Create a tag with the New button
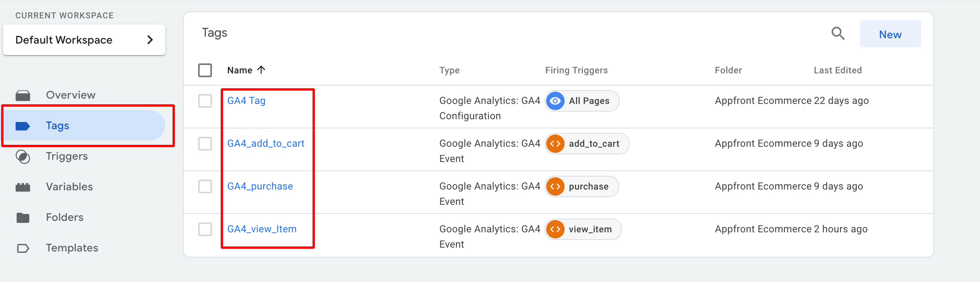 click(x=890, y=34)
